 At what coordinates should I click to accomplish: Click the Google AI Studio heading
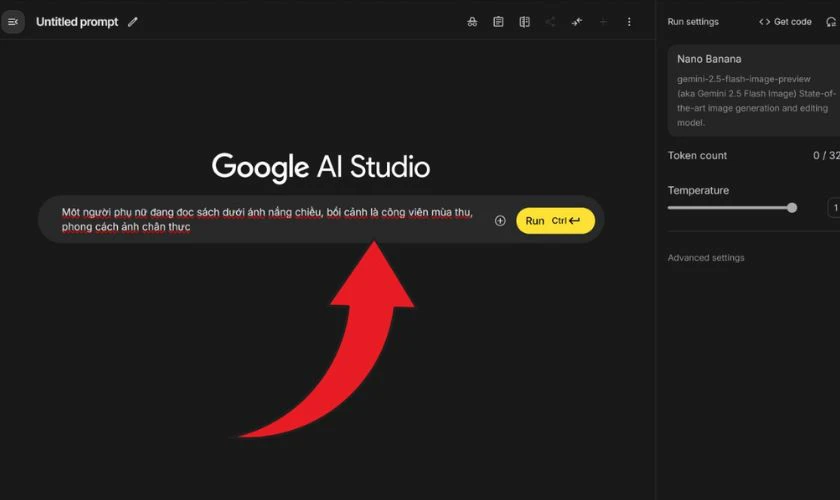(x=320, y=167)
